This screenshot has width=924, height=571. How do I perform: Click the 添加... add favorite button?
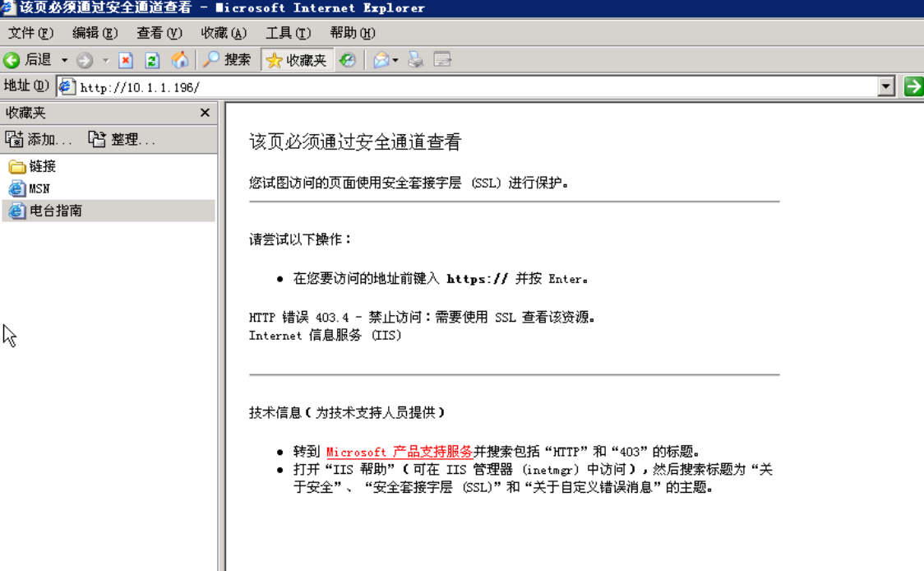click(x=39, y=139)
